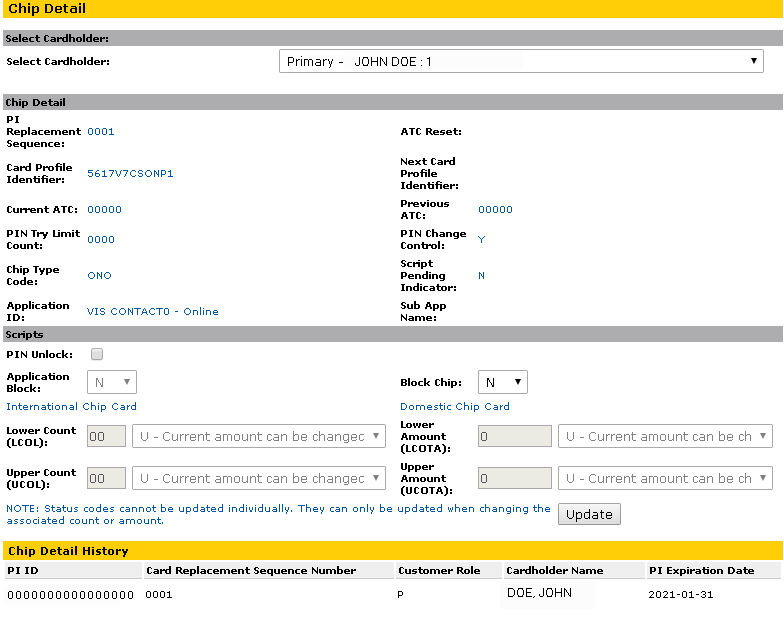Click the NOTE about status codes text

click(x=278, y=514)
